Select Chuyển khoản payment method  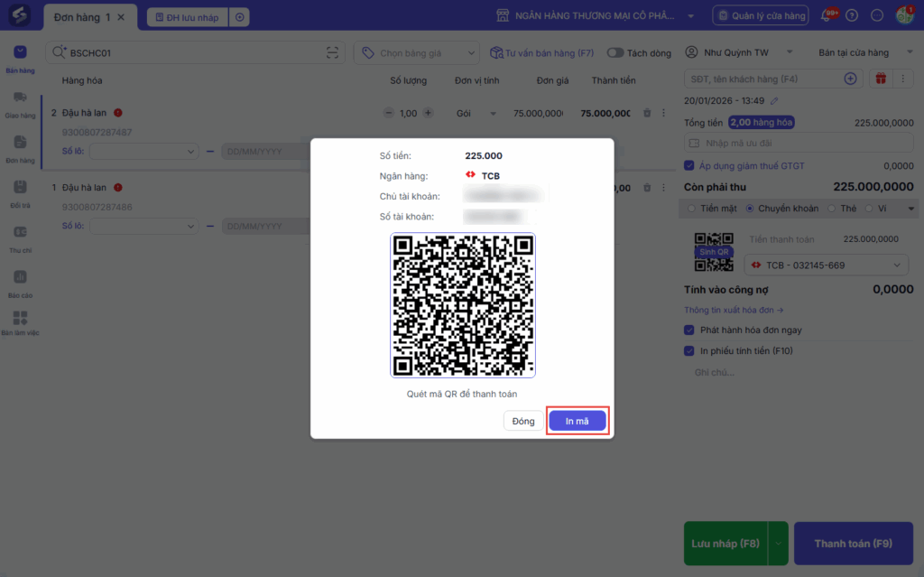[x=750, y=209]
